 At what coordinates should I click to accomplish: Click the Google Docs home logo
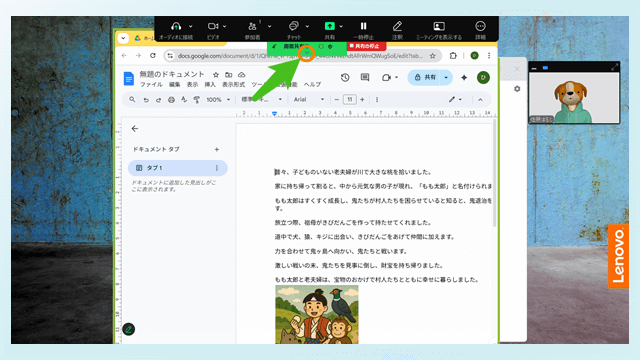point(129,78)
